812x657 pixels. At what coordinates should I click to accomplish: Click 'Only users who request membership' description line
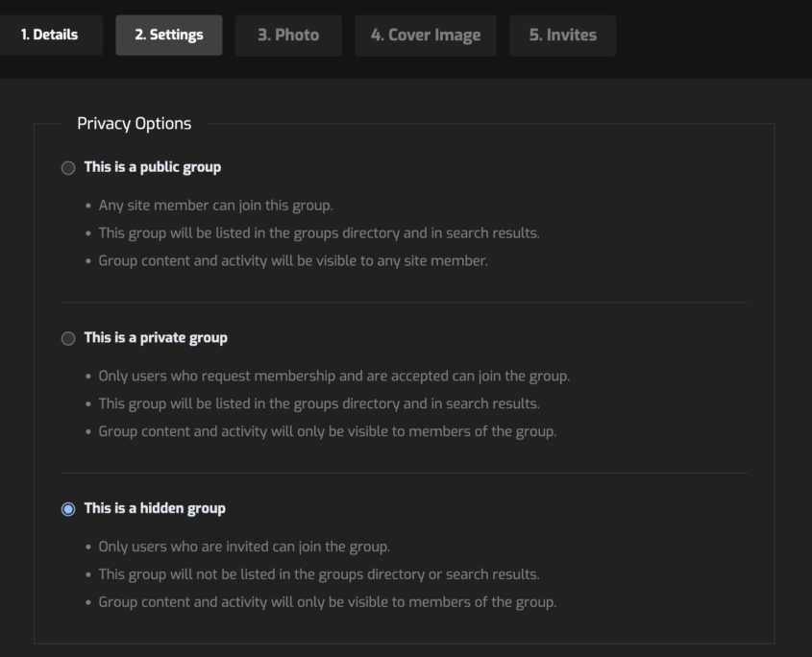pyautogui.click(x=333, y=376)
